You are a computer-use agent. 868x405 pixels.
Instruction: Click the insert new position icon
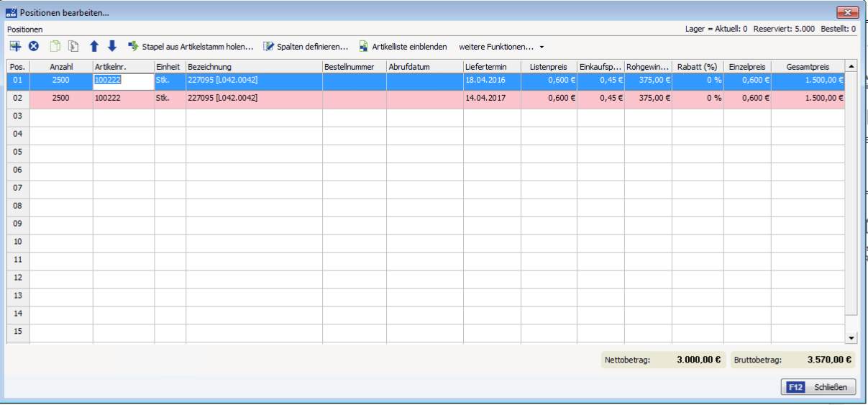pos(15,46)
